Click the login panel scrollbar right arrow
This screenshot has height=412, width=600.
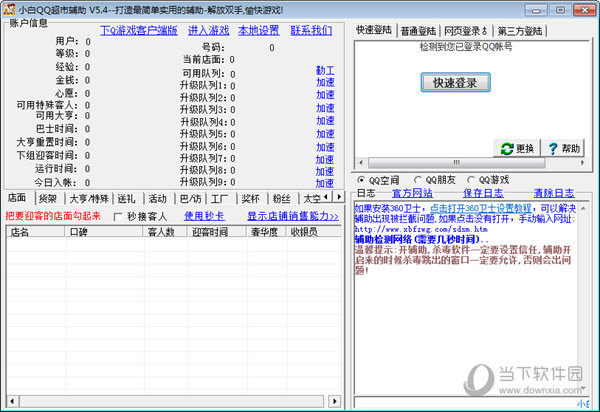(x=582, y=163)
